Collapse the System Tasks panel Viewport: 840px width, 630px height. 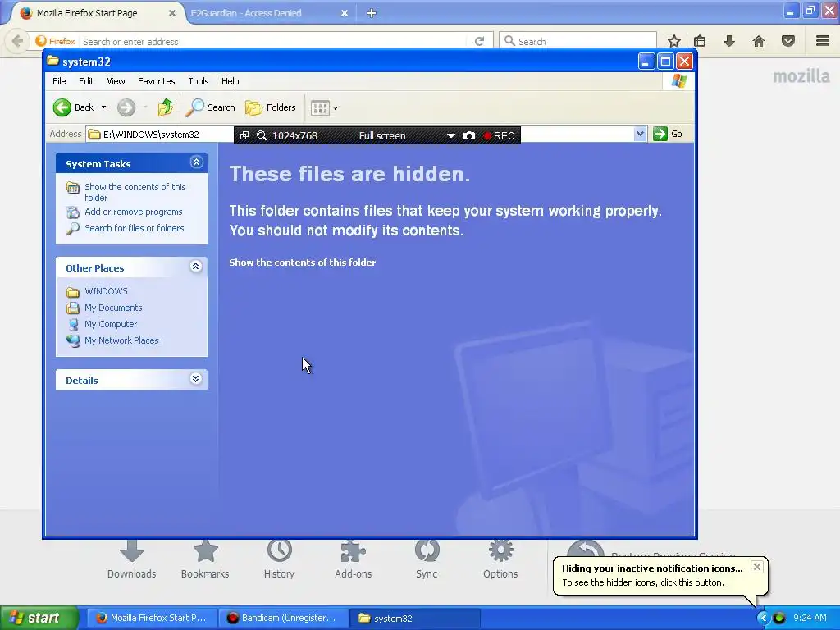pyautogui.click(x=196, y=162)
